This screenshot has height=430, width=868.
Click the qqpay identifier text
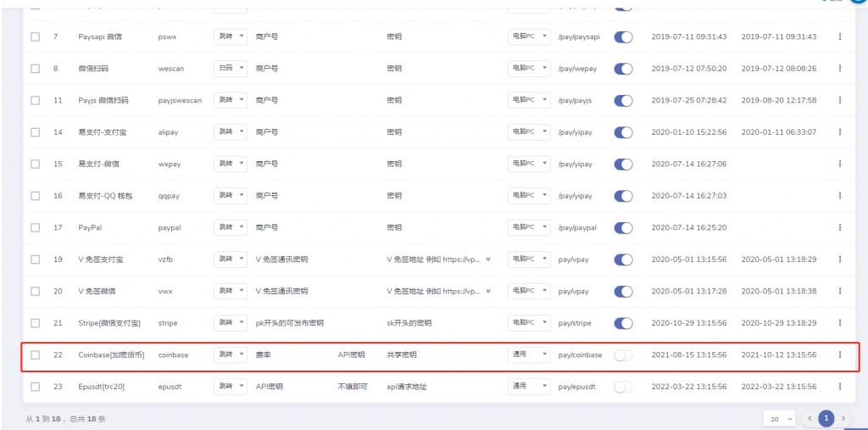(169, 196)
